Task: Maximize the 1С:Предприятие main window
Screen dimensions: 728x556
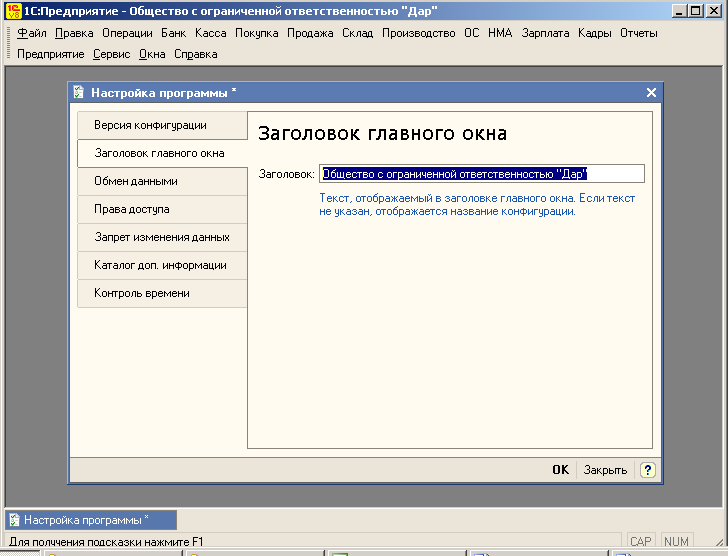Action: click(x=696, y=11)
